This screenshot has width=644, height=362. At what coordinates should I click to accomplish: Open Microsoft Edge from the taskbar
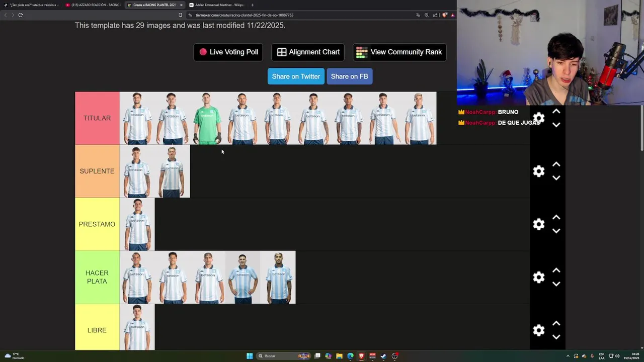point(350,356)
